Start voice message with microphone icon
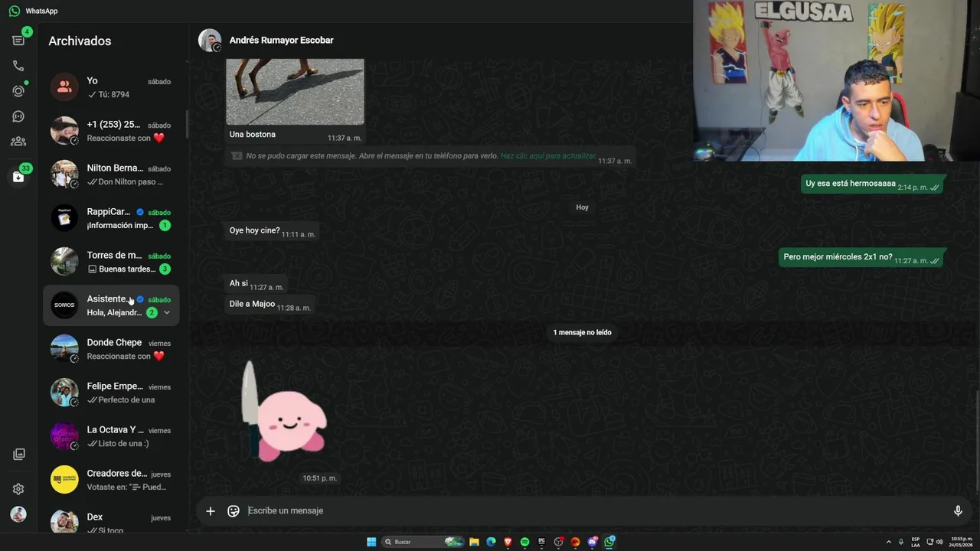 (x=958, y=510)
